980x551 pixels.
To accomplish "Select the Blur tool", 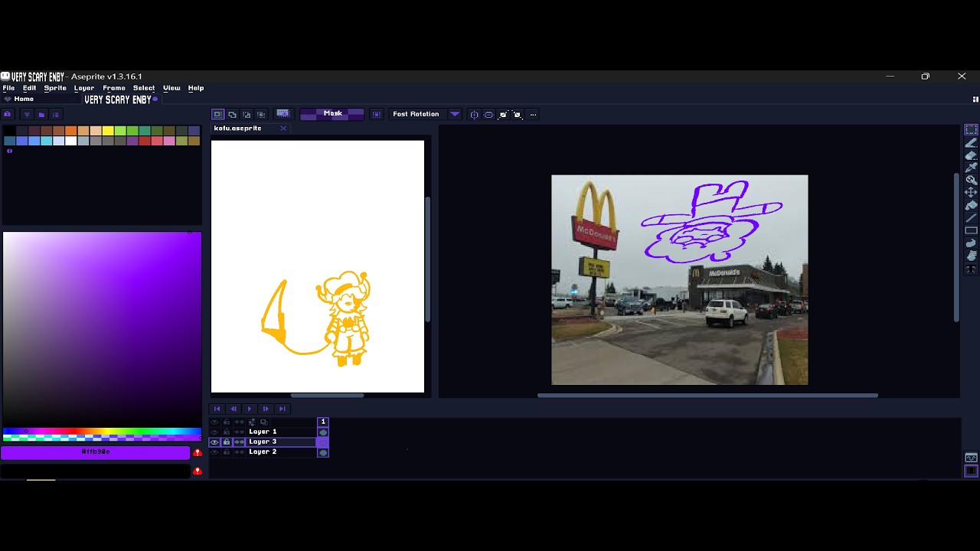I will [971, 256].
